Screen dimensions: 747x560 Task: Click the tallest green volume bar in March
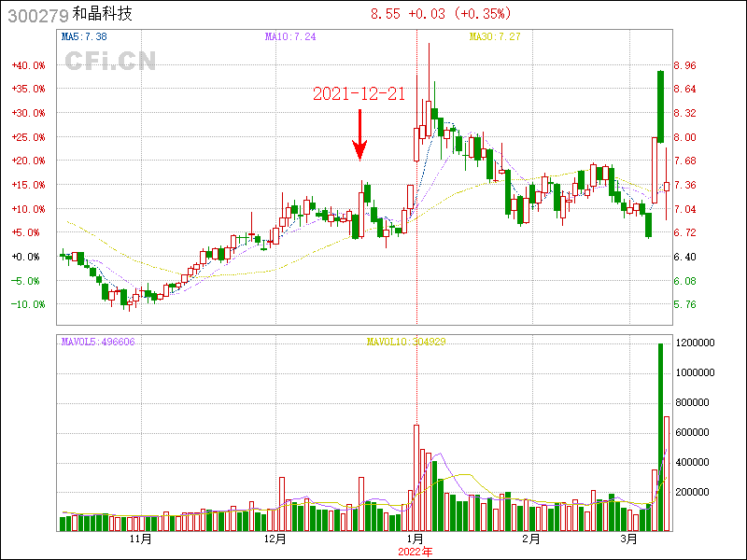point(661,437)
